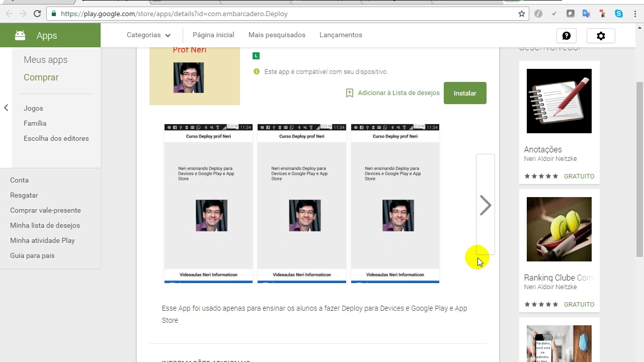The height and width of the screenshot is (362, 644).
Task: Expand the Categorias dropdown
Action: [x=149, y=35]
